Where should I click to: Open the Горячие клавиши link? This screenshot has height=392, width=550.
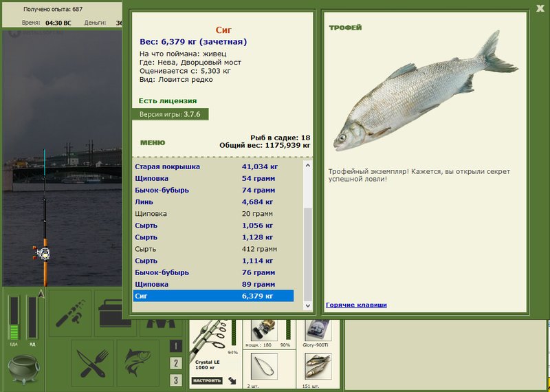356,305
